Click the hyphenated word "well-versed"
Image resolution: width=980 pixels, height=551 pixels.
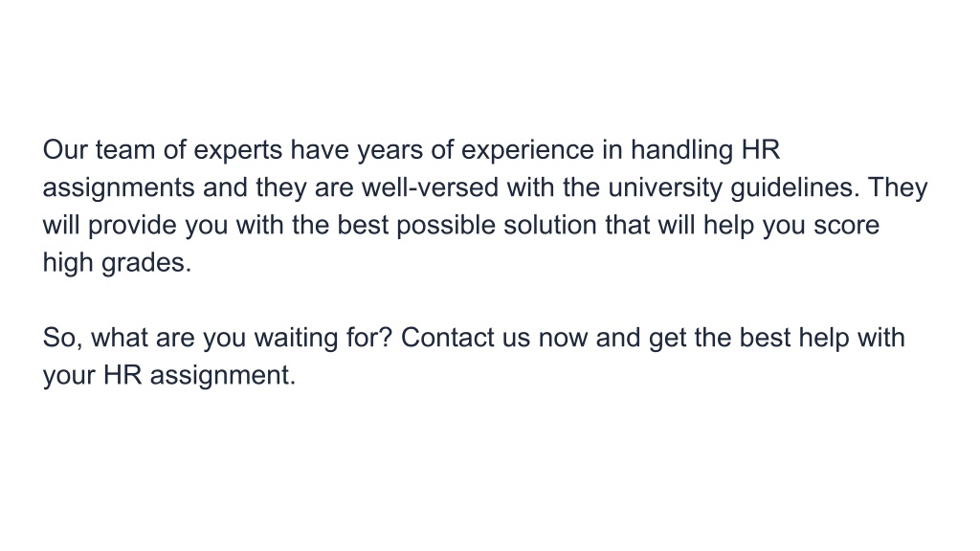430,187
